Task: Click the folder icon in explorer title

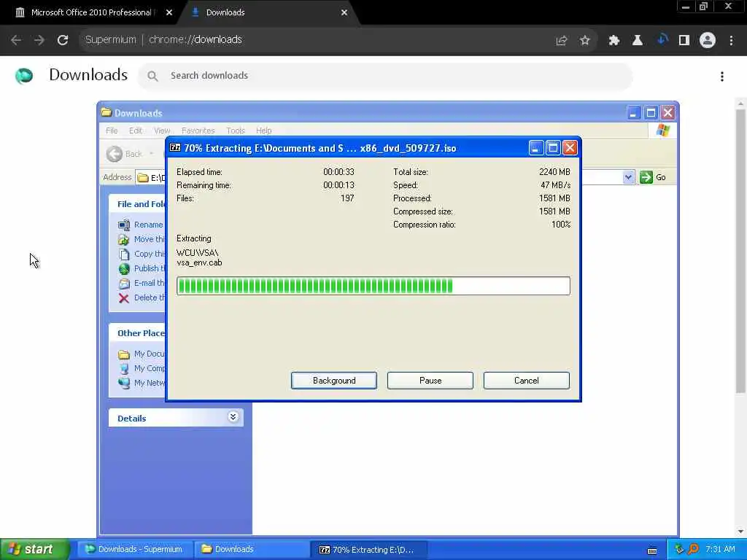Action: click(107, 113)
